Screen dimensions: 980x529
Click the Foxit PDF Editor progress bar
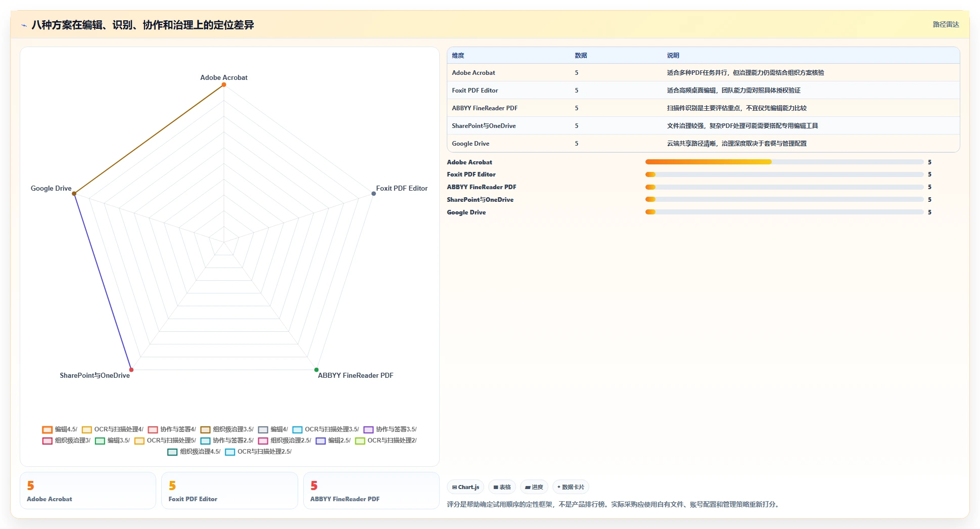coord(784,174)
